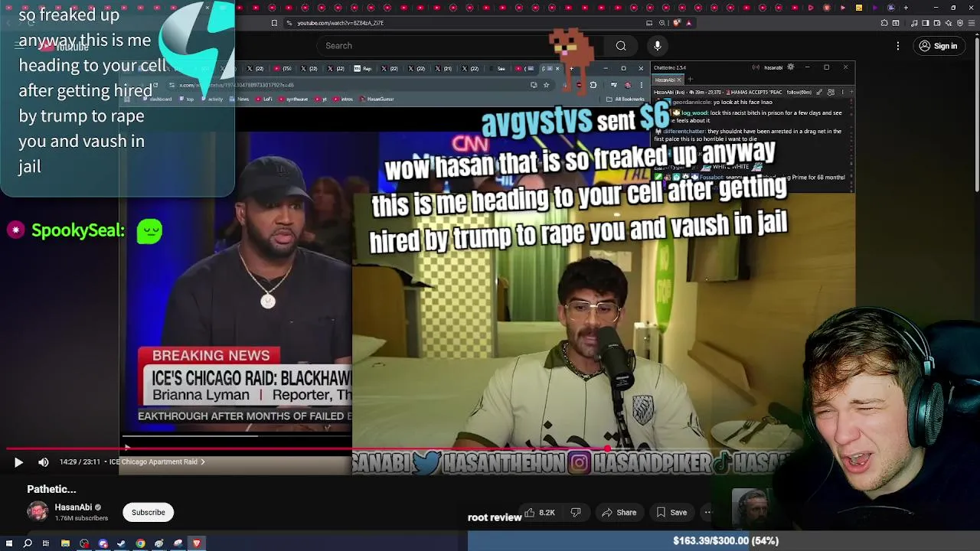Open the Brave Rewards triangle icon

[689, 23]
